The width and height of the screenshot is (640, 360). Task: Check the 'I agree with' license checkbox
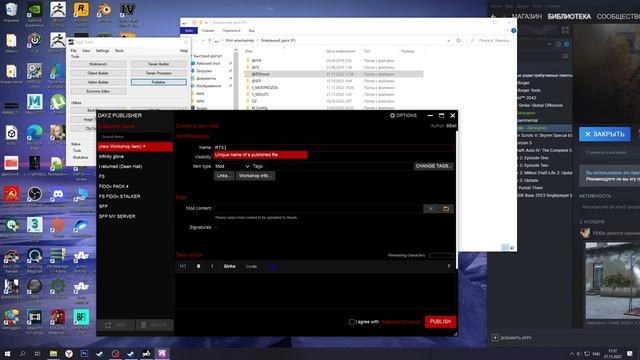tap(351, 322)
